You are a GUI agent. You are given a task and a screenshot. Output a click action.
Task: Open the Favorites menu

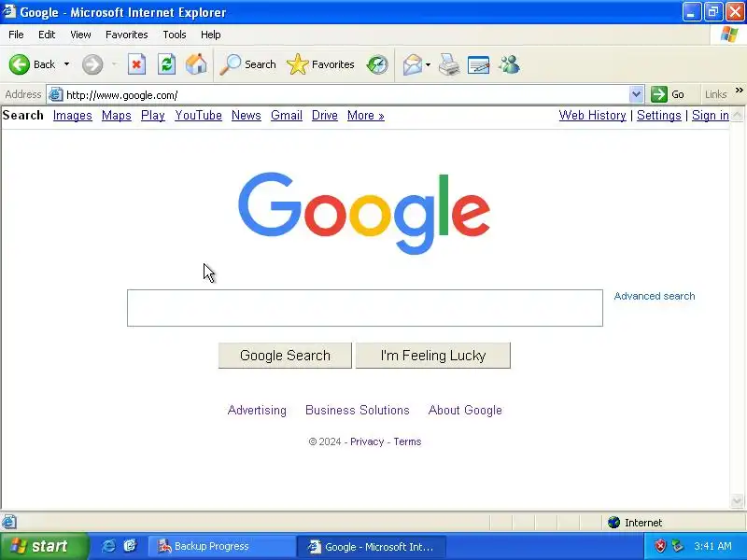pyautogui.click(x=127, y=35)
